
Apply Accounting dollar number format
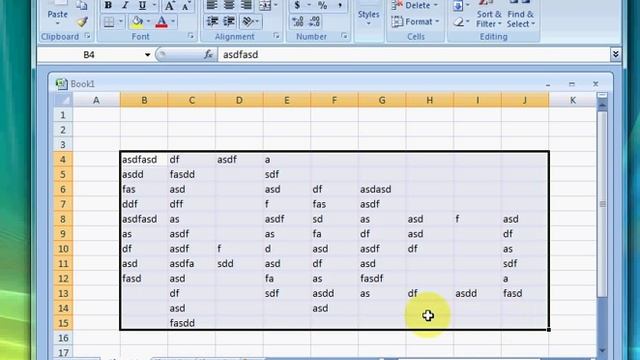point(297,5)
